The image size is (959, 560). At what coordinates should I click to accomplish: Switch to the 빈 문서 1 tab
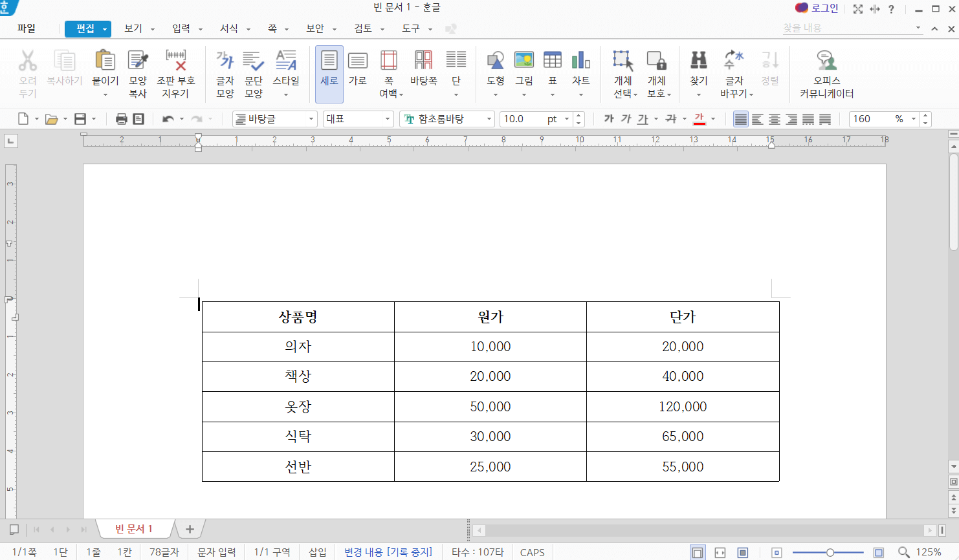click(134, 529)
